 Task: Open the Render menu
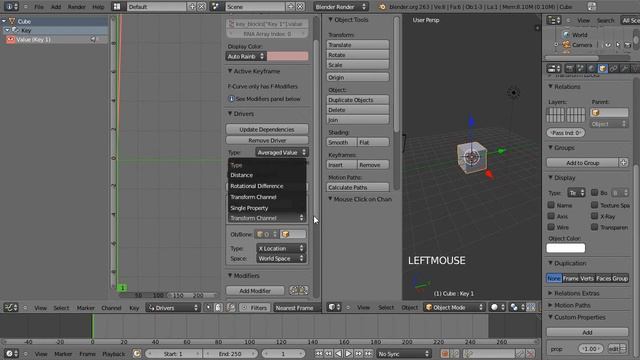tap(76, 7)
